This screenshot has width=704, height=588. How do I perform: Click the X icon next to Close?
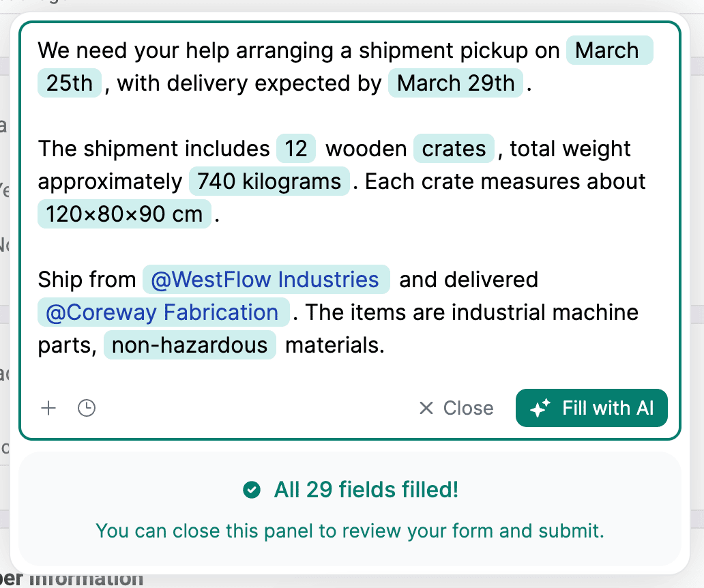click(x=426, y=408)
